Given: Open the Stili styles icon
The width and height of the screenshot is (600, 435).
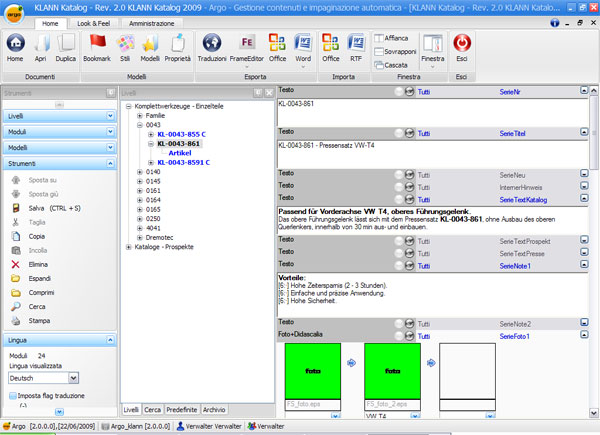Looking at the screenshot, I should click(125, 43).
